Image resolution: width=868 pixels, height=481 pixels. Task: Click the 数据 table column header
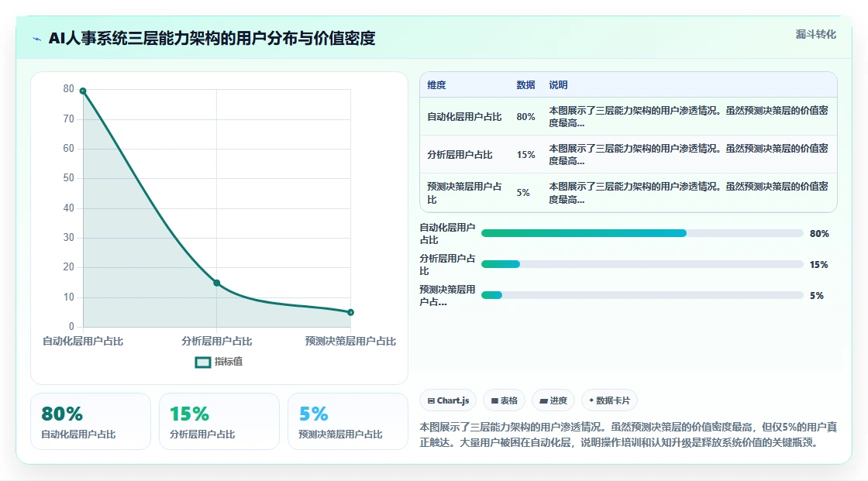click(x=525, y=84)
